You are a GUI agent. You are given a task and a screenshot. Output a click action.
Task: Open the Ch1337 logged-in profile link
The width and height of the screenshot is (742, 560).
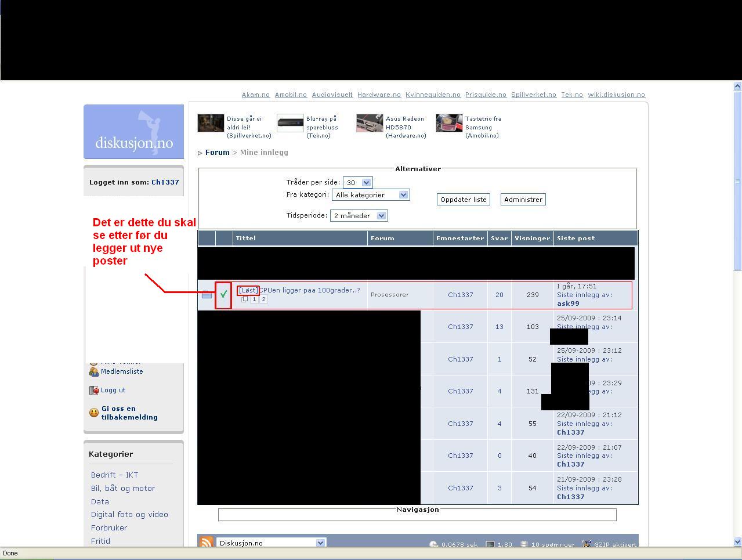pos(165,182)
